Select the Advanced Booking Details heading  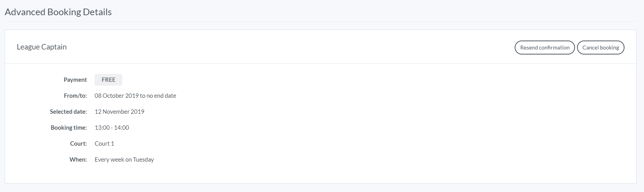tap(58, 12)
